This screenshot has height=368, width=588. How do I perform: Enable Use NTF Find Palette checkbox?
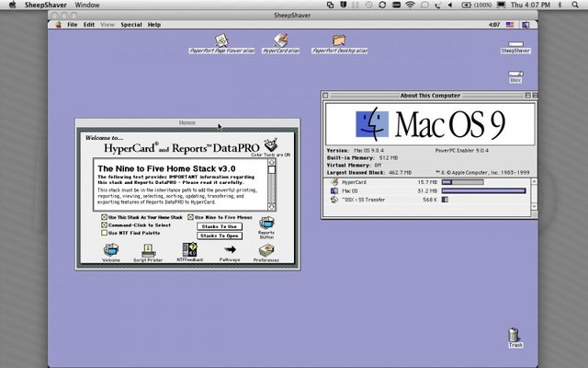[104, 233]
